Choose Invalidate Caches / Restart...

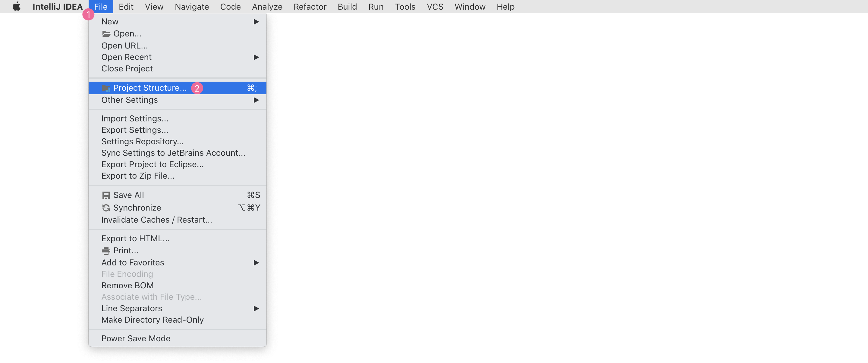(157, 220)
